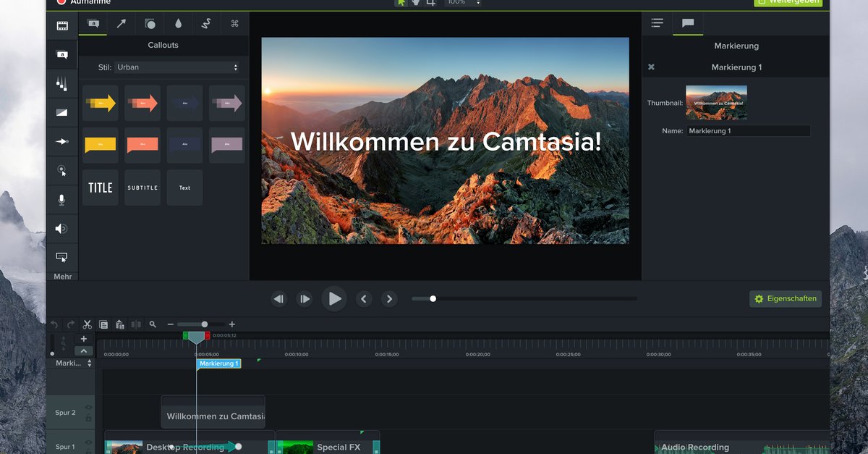
Task: Start playback with the Play button
Action: tap(334, 298)
